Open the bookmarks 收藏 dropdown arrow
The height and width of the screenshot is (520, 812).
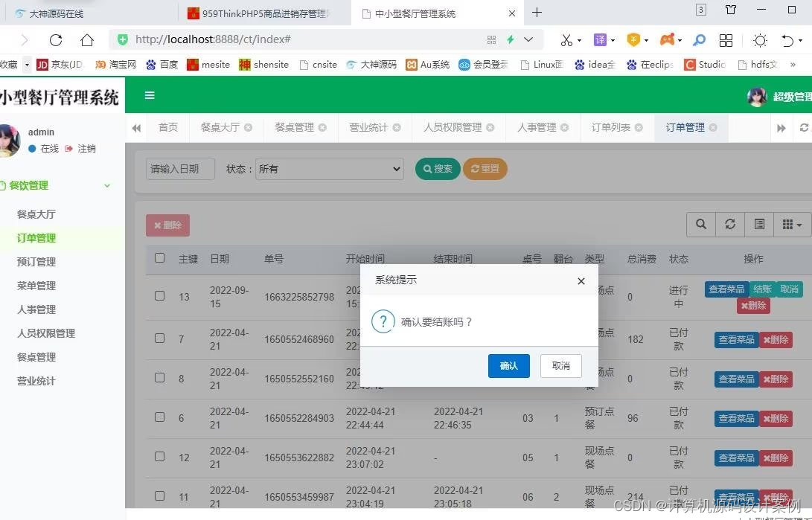(x=27, y=65)
